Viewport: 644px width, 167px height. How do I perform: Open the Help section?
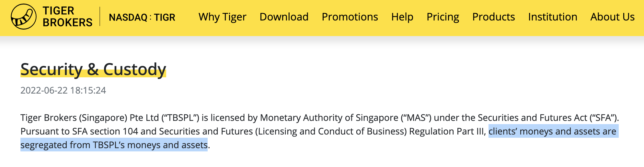coord(402,17)
